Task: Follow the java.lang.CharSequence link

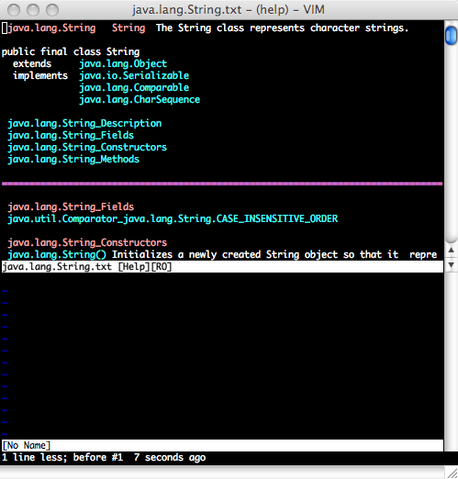Action: 139,100
